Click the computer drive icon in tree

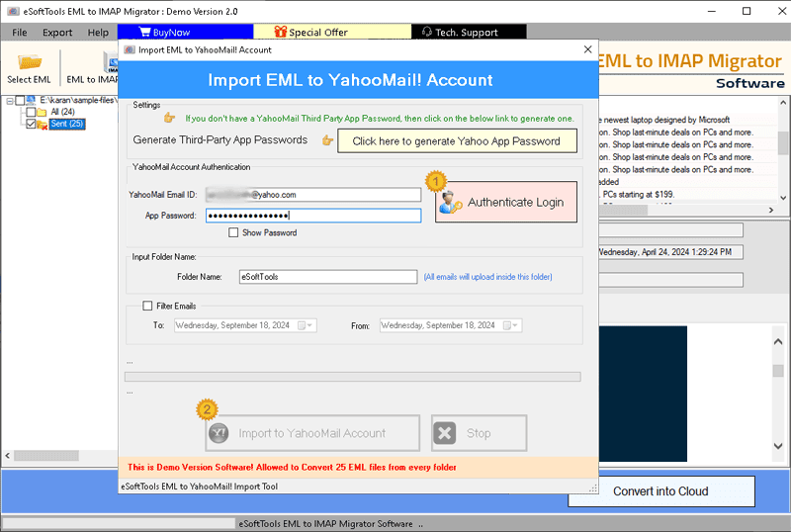tap(31, 100)
